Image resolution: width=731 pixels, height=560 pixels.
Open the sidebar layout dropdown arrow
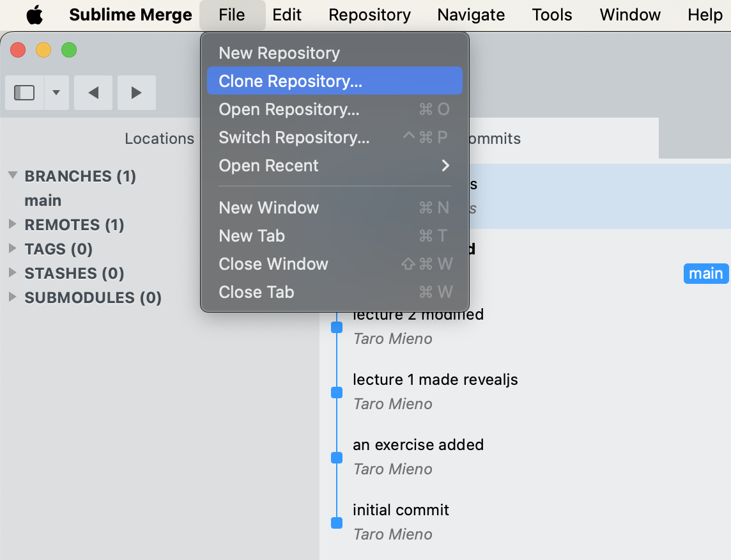tap(56, 93)
